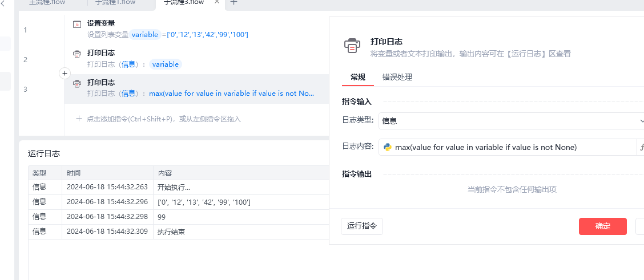This screenshot has height=280, width=644.
Task: Click the printer icon on step 3
Action: pos(77,84)
